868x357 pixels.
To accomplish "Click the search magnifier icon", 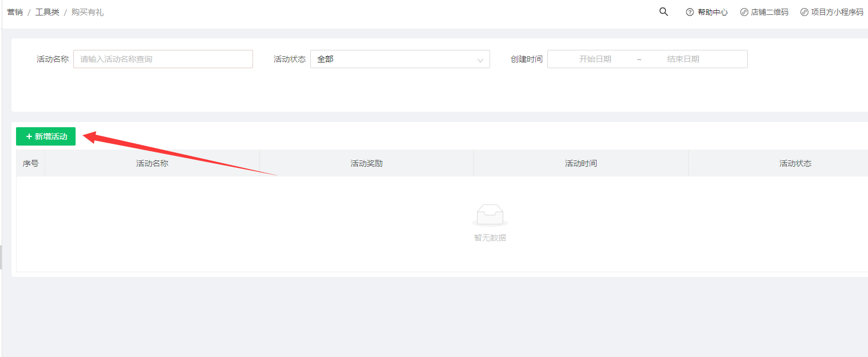I will tap(664, 12).
